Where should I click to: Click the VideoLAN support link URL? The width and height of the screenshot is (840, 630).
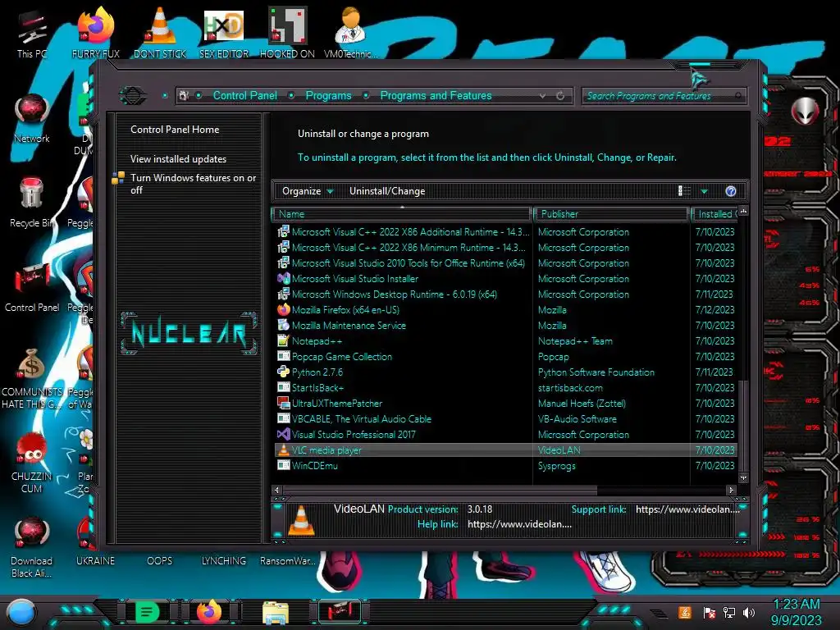click(687, 509)
